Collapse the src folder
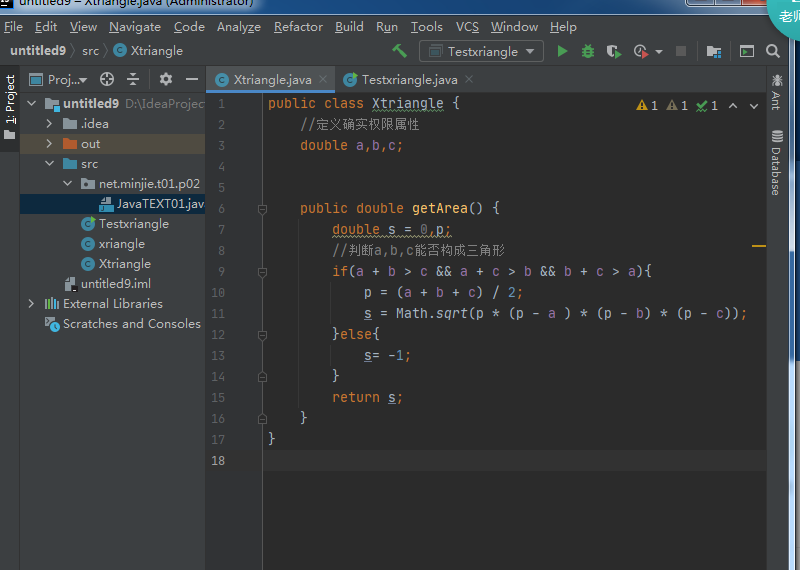Viewport: 800px width, 570px height. point(49,164)
